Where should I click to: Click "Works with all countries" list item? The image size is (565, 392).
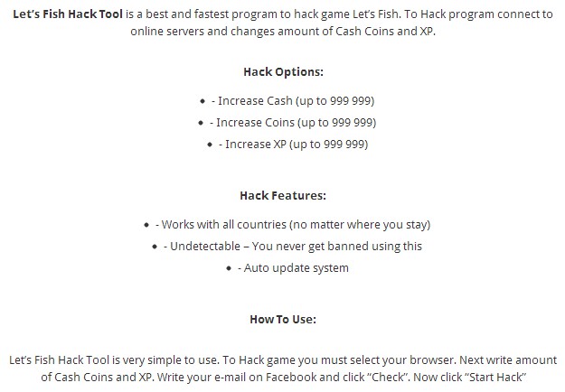[x=293, y=225]
